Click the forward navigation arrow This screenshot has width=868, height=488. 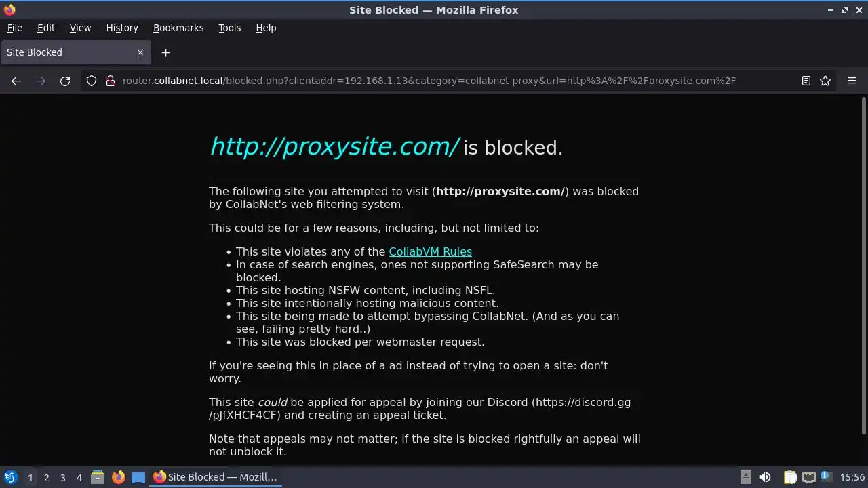(41, 81)
